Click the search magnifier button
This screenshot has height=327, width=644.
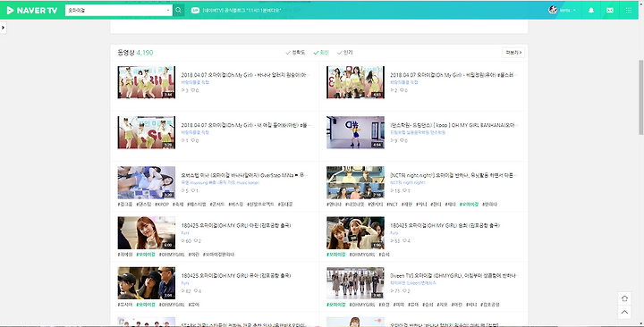178,10
